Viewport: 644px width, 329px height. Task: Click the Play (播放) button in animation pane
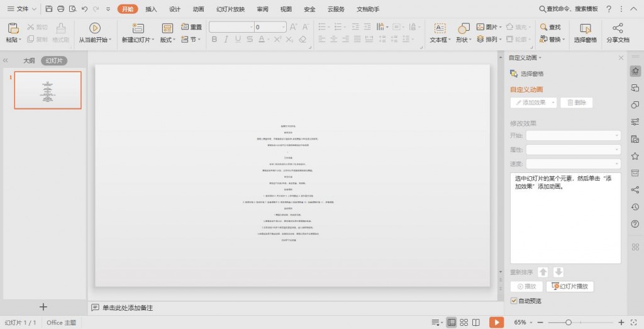tap(526, 286)
